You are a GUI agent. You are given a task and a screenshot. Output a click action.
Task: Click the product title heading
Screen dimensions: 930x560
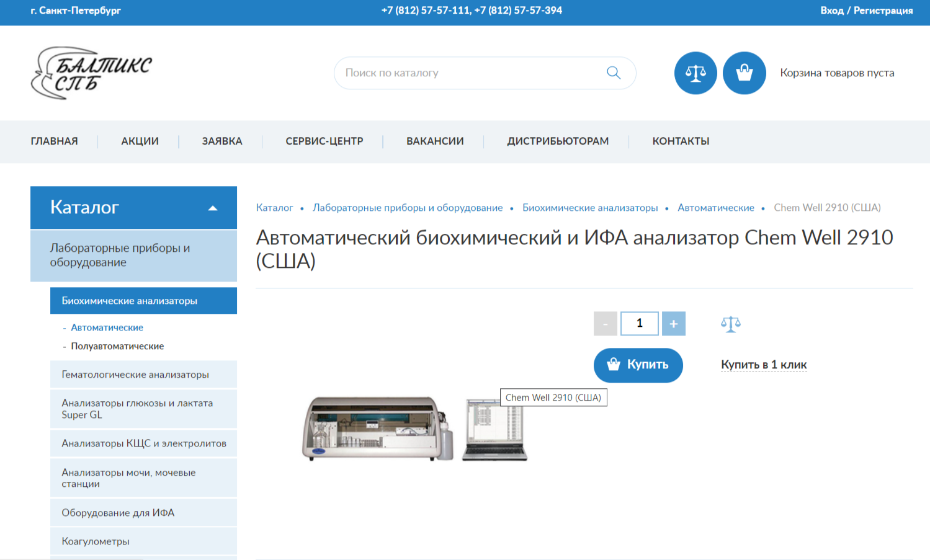pyautogui.click(x=575, y=249)
